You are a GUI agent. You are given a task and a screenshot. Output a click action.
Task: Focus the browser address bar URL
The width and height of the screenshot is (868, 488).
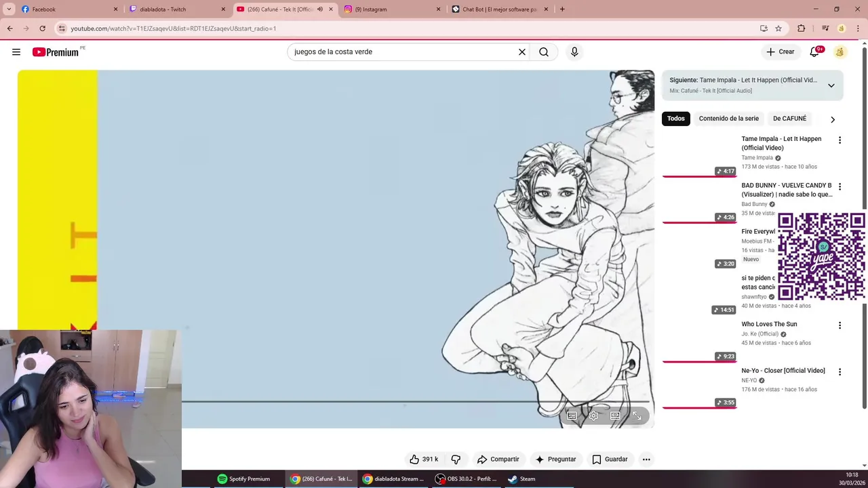click(x=173, y=28)
